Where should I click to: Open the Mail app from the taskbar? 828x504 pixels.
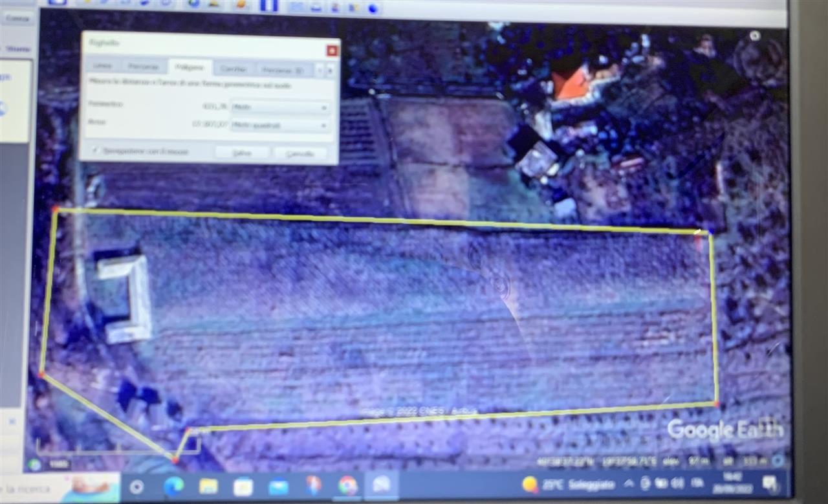278,486
